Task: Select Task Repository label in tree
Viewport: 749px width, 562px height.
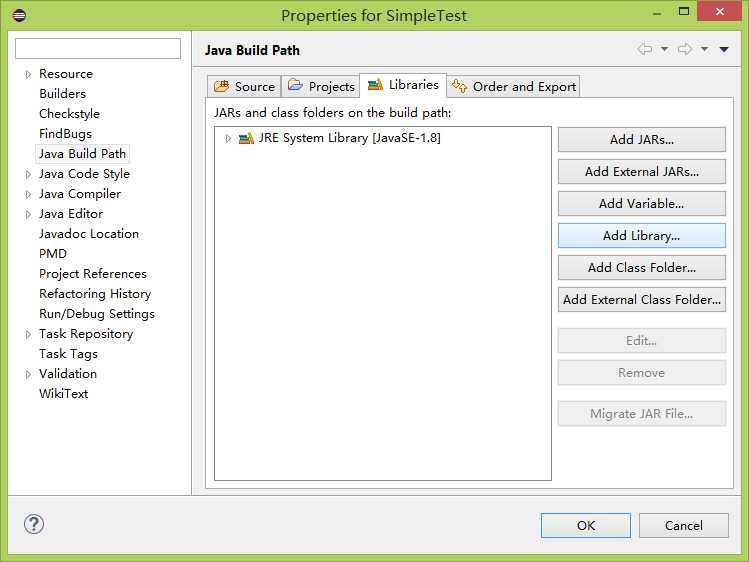Action: pos(86,334)
